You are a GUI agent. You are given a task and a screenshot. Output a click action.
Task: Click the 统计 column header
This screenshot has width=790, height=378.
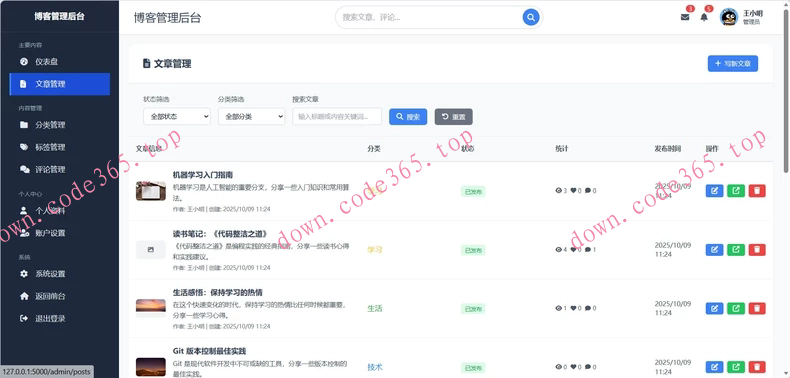point(562,149)
